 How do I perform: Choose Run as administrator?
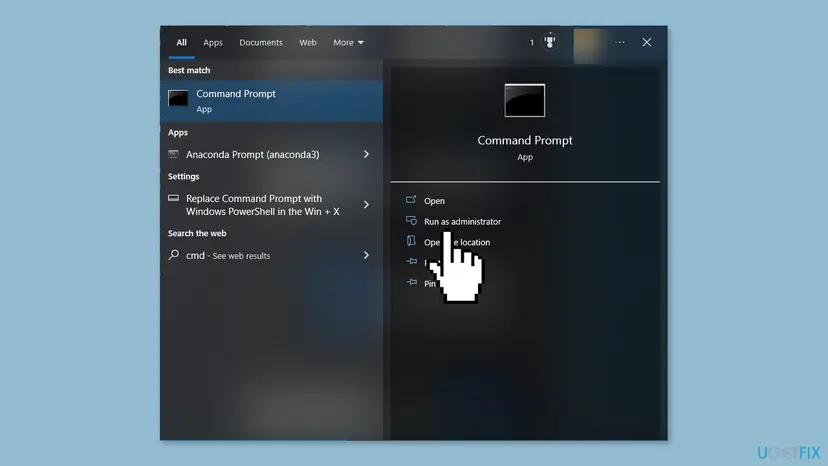coord(463,221)
